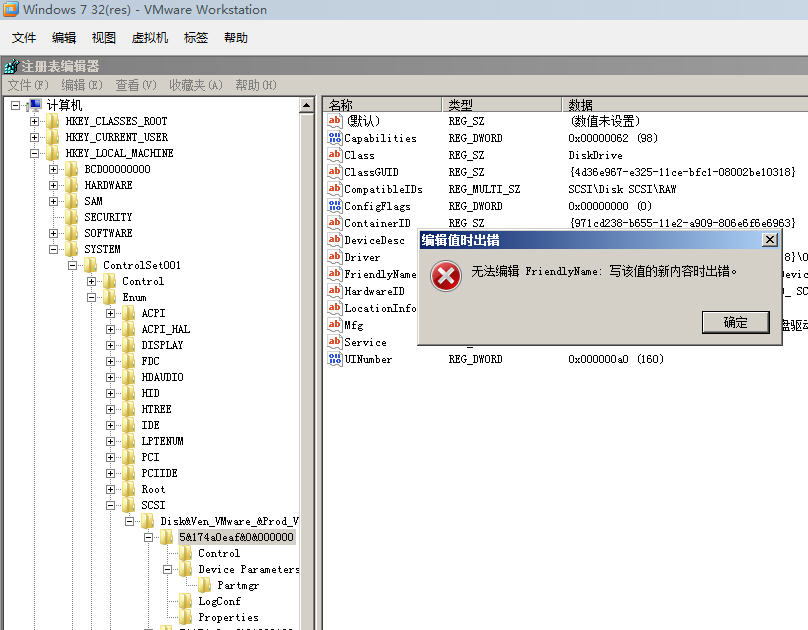Click the Properties folder icon

(x=186, y=617)
